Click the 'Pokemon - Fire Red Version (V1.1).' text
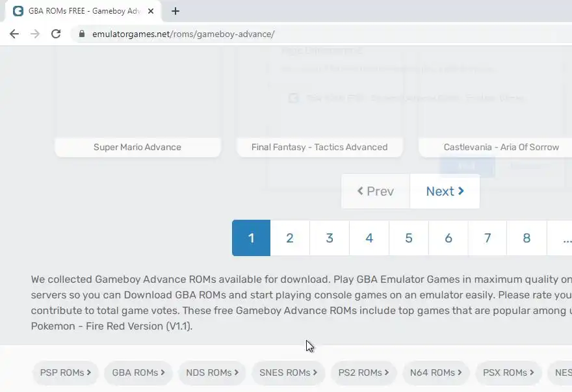 click(112, 326)
